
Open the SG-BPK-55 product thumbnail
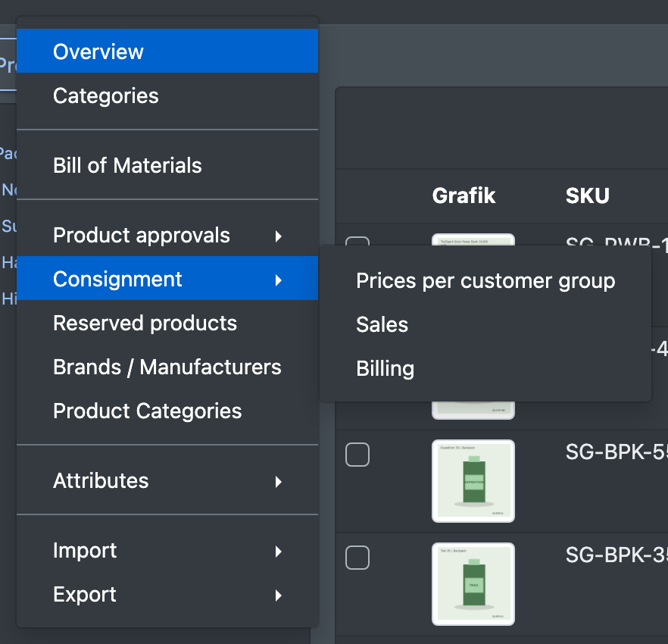click(473, 481)
